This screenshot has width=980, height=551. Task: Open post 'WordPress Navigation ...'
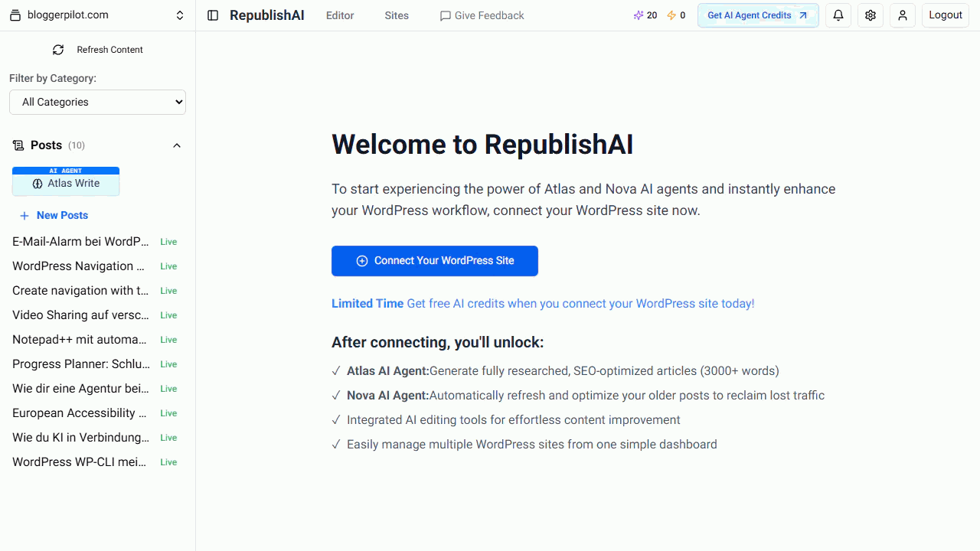78,266
